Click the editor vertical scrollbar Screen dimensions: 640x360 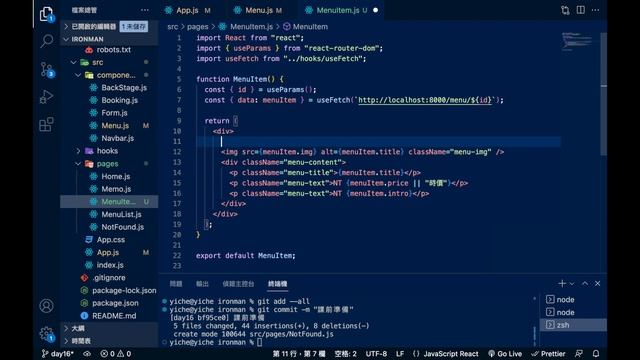tap(604, 94)
